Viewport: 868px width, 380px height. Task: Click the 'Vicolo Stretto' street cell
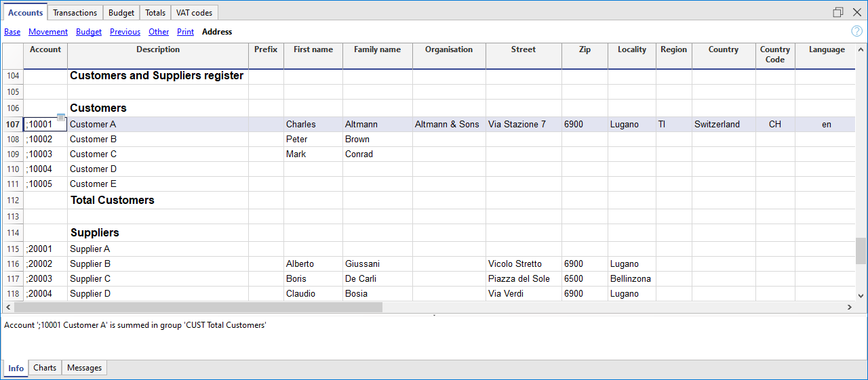[x=524, y=263]
